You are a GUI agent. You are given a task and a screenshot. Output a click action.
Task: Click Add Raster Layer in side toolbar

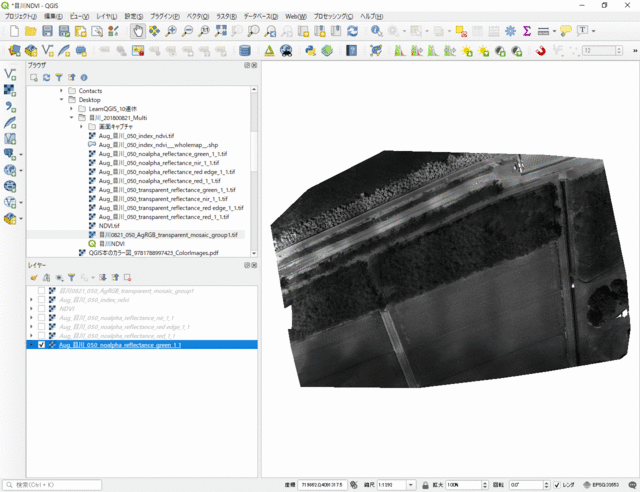(x=10, y=90)
